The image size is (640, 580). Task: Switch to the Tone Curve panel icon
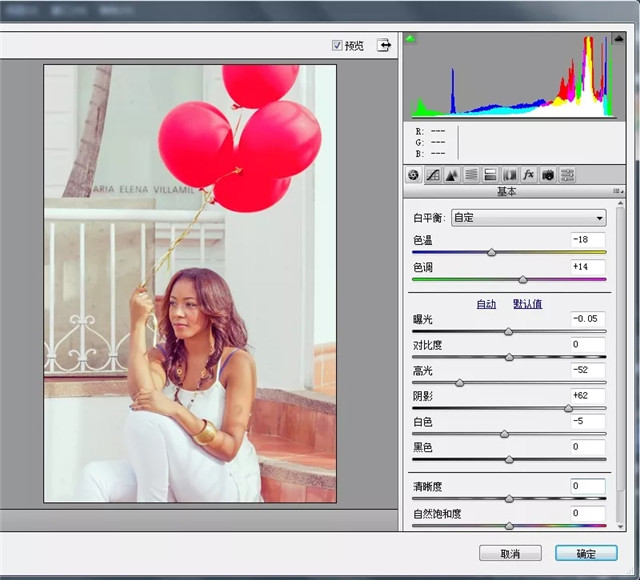pyautogui.click(x=432, y=175)
